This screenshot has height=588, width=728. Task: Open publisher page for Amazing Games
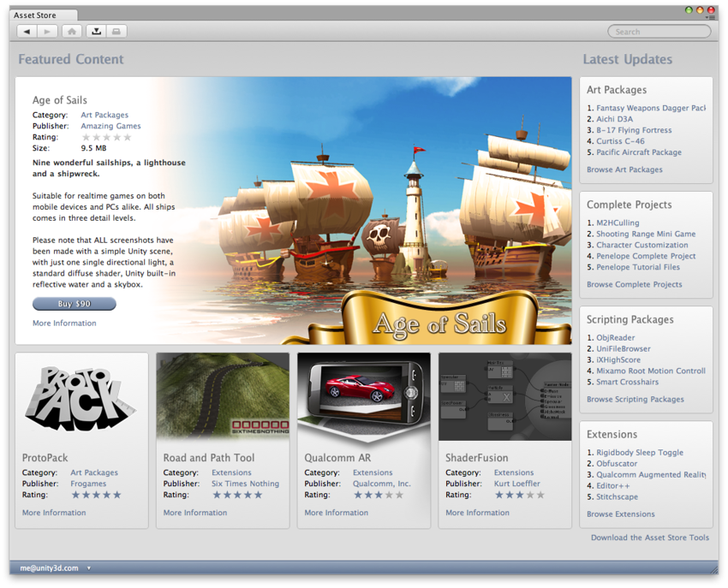click(x=110, y=126)
